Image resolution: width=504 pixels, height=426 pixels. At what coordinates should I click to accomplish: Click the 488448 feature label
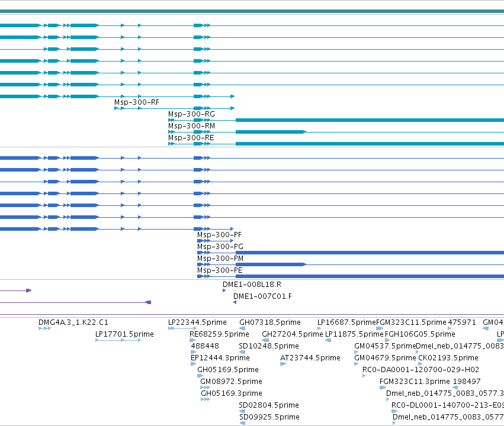point(205,346)
